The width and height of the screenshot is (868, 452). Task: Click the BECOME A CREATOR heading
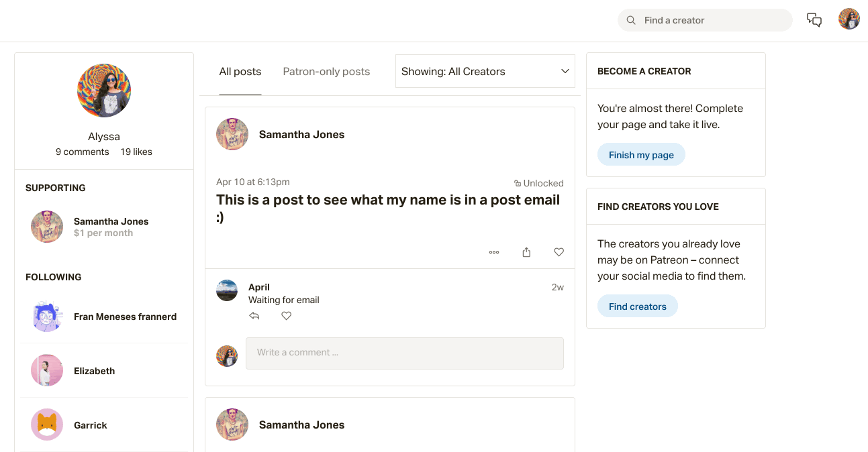(644, 71)
